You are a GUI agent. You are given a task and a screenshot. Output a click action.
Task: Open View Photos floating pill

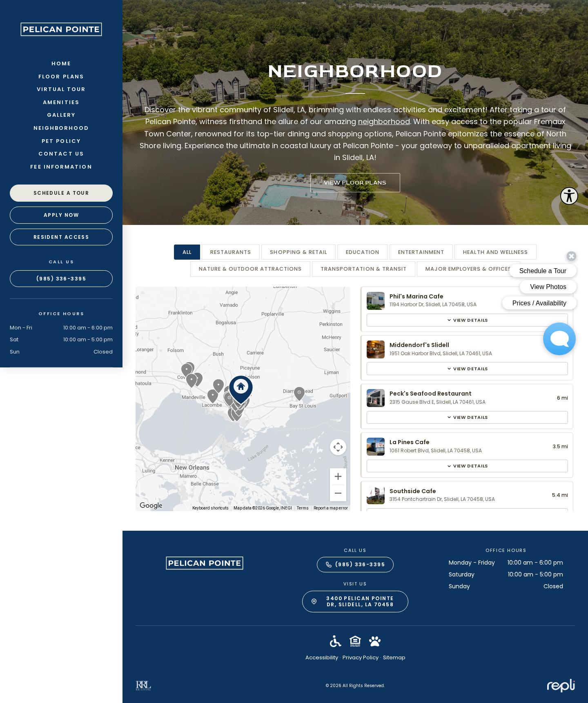tap(548, 287)
